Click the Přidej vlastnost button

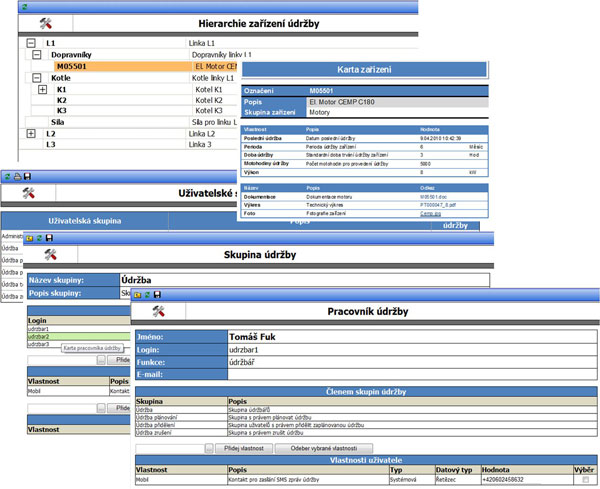(244, 448)
